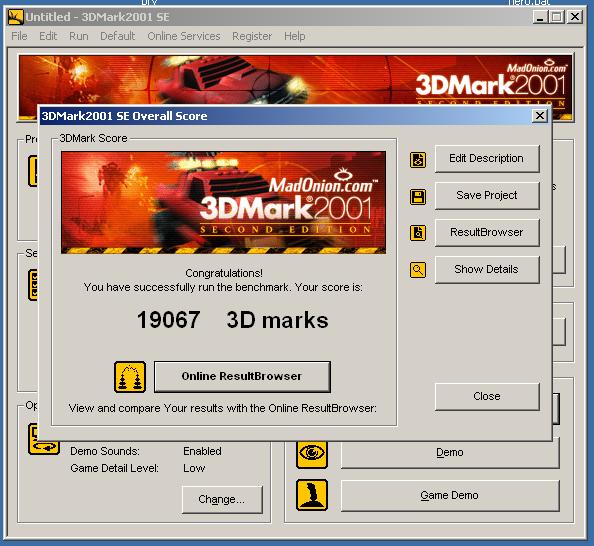Viewport: 594px width, 546px height.
Task: Click the 'Game Detail Level:' label
Action: (114, 468)
